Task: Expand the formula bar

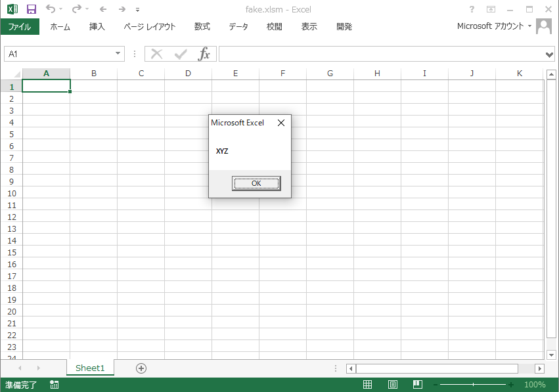Action: pyautogui.click(x=550, y=54)
